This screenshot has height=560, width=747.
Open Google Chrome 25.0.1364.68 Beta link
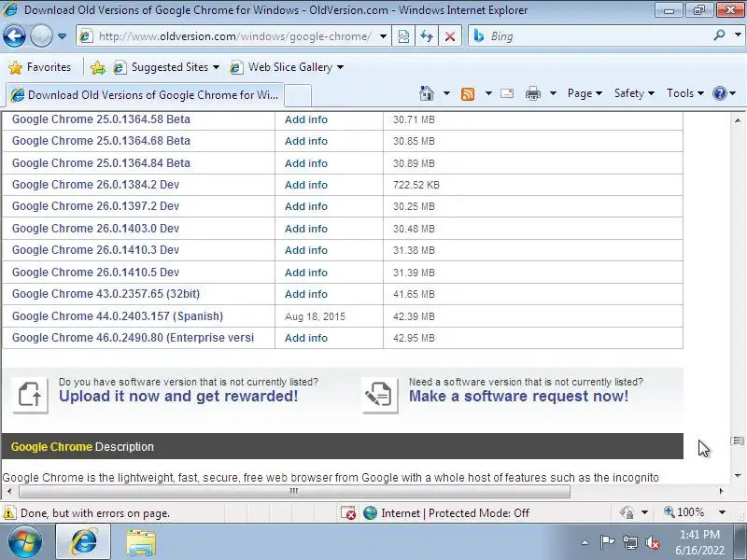[x=101, y=141]
